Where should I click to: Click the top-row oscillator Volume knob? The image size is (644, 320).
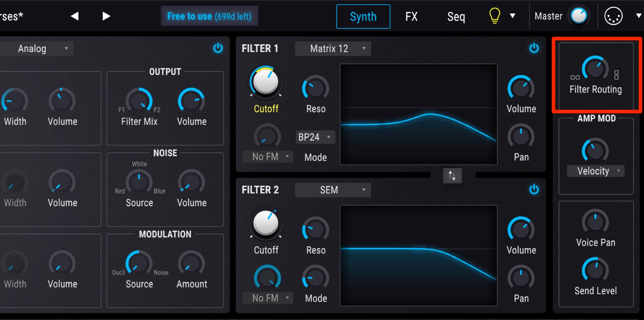62,101
